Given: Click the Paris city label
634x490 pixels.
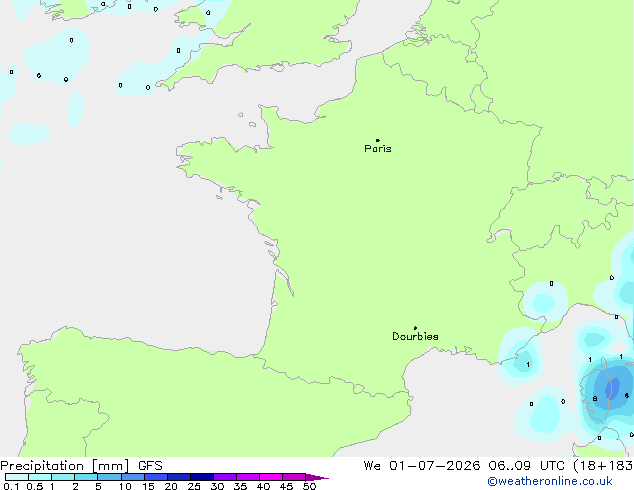Looking at the screenshot, I should click(378, 149).
